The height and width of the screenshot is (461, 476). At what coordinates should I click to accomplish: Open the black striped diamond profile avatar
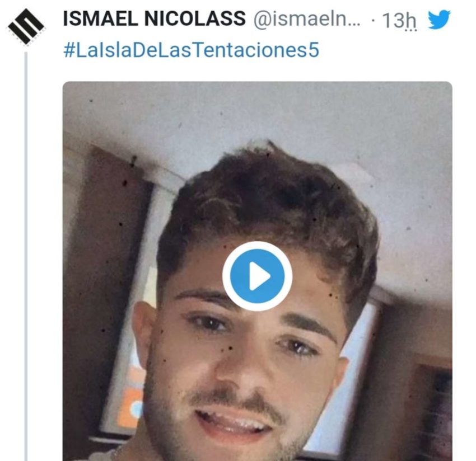(x=26, y=26)
